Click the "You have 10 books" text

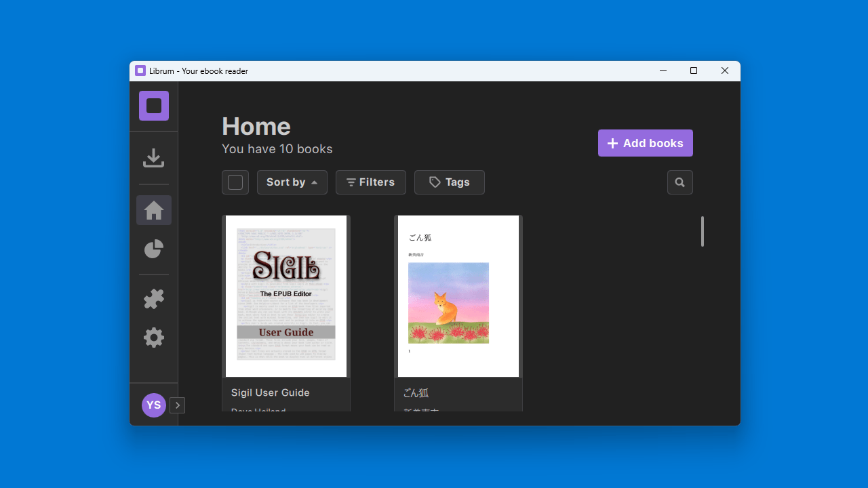click(x=277, y=149)
